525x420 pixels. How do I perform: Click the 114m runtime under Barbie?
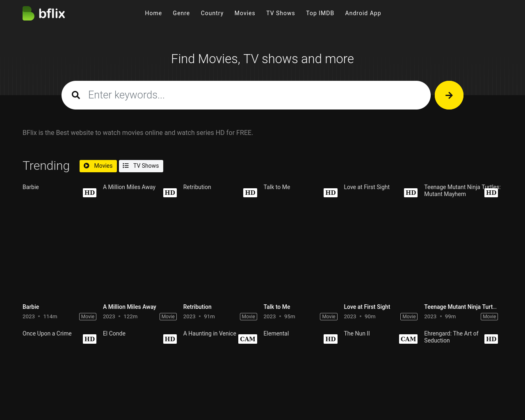point(50,317)
